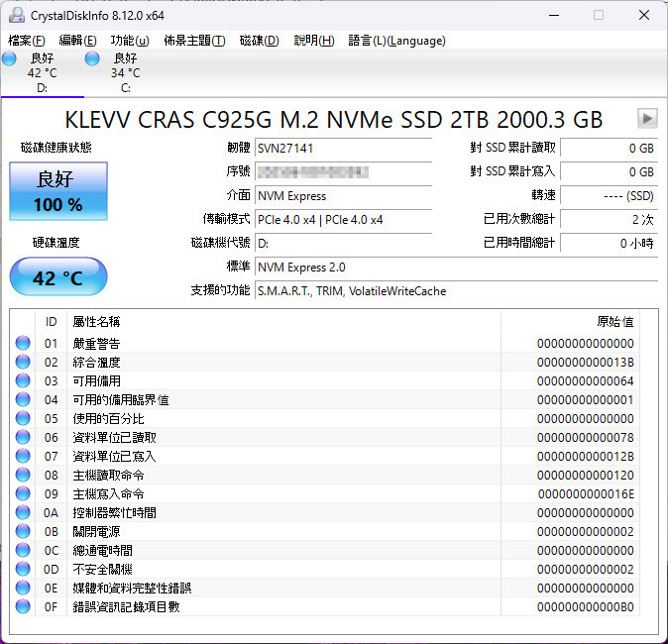Open the 磁碟(D) menu
This screenshot has width=668, height=644.
pyautogui.click(x=259, y=41)
